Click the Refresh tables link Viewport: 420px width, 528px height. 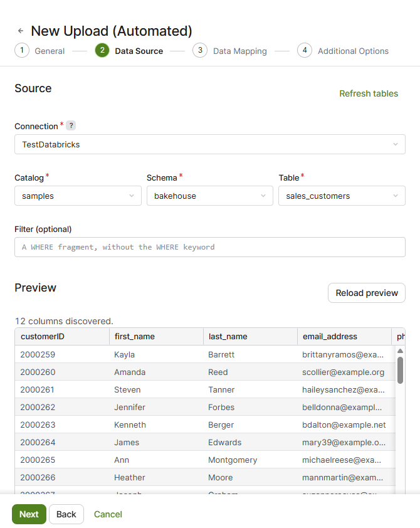click(x=369, y=93)
